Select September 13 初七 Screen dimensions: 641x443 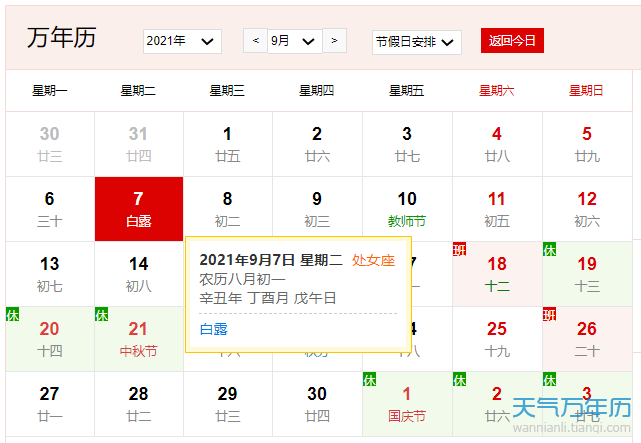pyautogui.click(x=50, y=274)
